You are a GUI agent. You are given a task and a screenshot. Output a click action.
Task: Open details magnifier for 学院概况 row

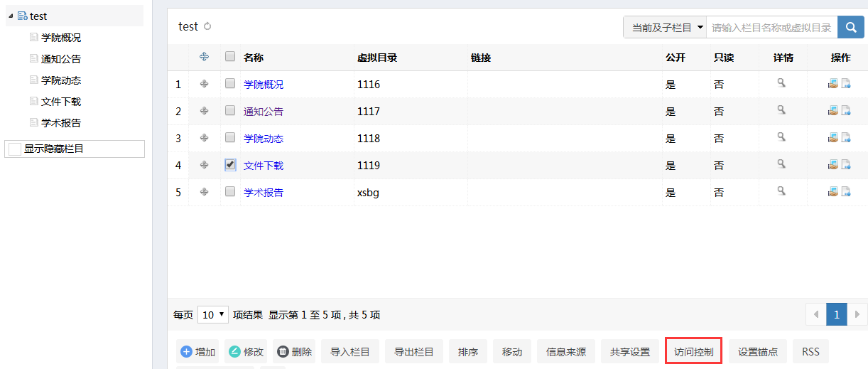pyautogui.click(x=781, y=83)
